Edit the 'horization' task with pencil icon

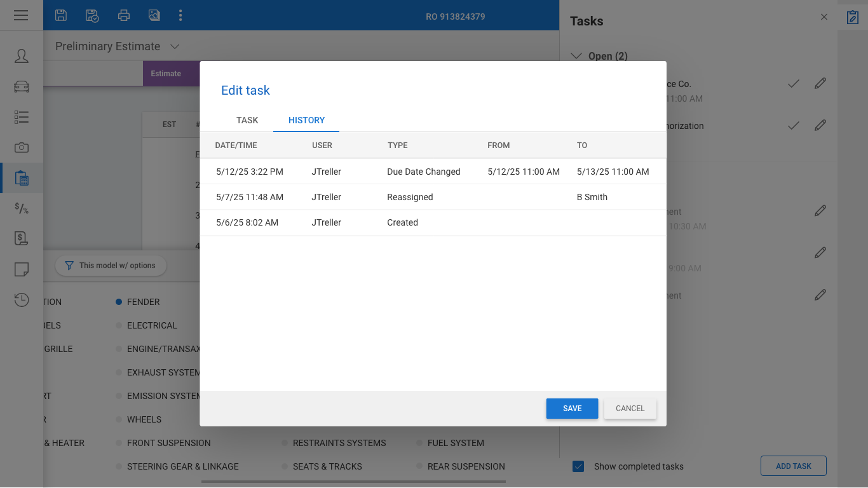pos(820,125)
